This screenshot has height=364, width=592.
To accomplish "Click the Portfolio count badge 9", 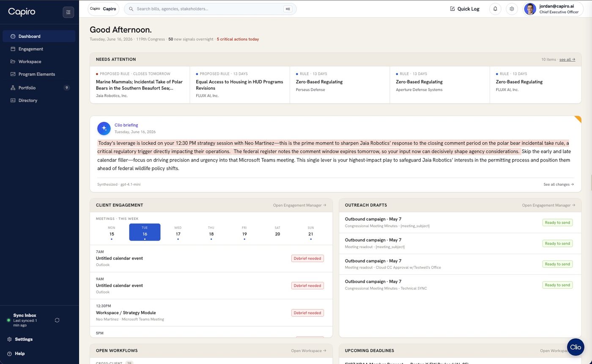I will tap(66, 88).
